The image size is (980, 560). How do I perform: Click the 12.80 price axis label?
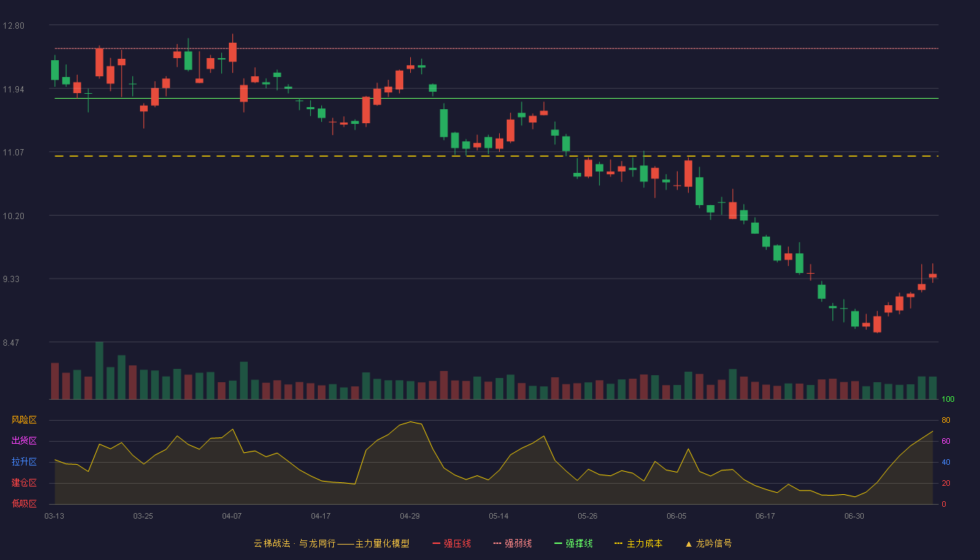pos(13,26)
